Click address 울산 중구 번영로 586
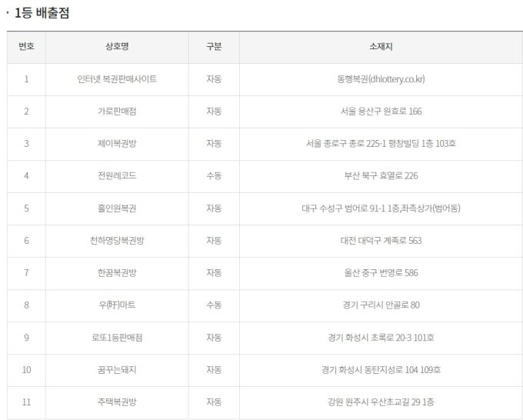This screenshot has height=420, width=523. click(381, 273)
